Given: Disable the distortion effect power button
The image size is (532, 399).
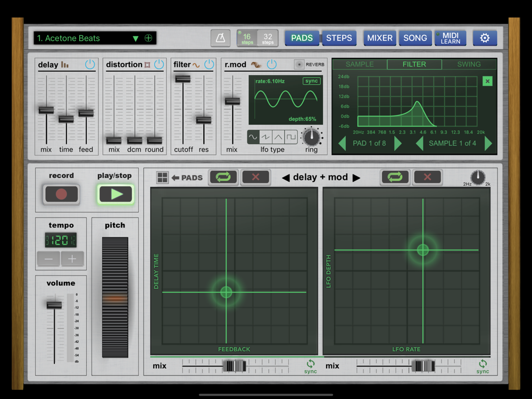Looking at the screenshot, I should click(x=159, y=64).
